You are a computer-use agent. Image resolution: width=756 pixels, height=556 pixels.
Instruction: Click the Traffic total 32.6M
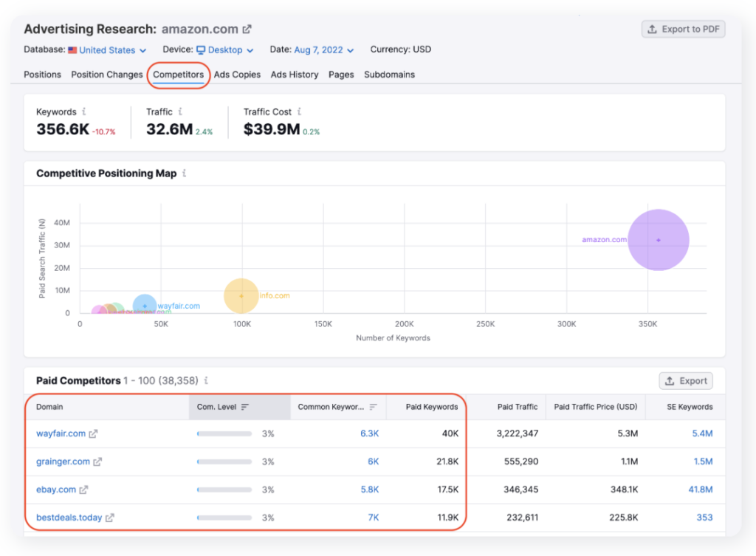click(169, 129)
